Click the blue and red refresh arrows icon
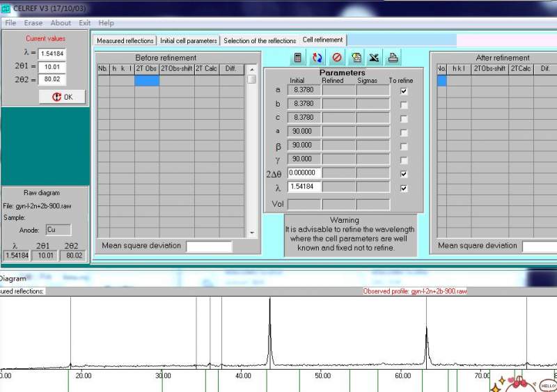The height and width of the screenshot is (392, 557). click(x=317, y=58)
